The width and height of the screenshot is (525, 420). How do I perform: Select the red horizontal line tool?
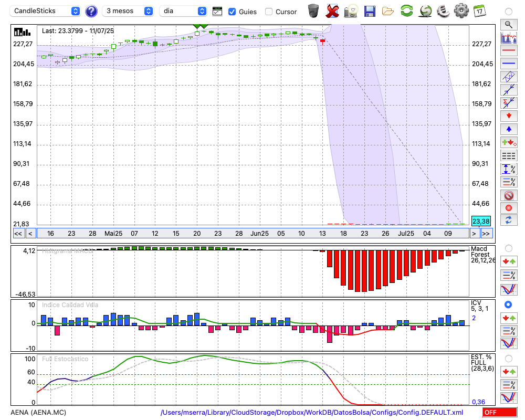point(509,50)
